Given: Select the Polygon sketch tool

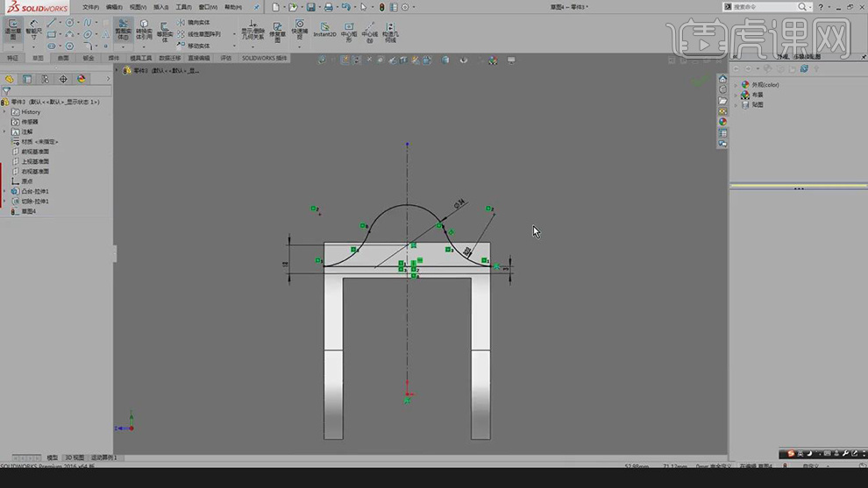Looking at the screenshot, I should pos(70,46).
